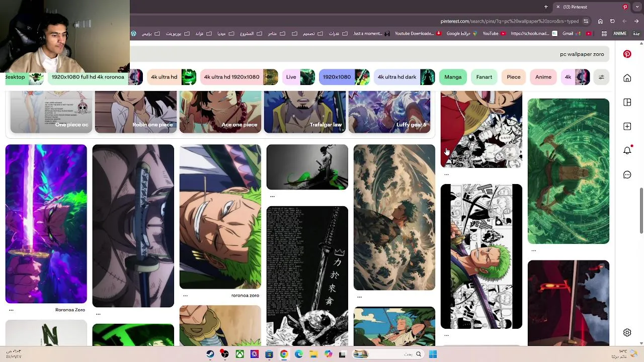Click the Pinterest logo in sidebar
This screenshot has height=362, width=644.
(x=627, y=54)
